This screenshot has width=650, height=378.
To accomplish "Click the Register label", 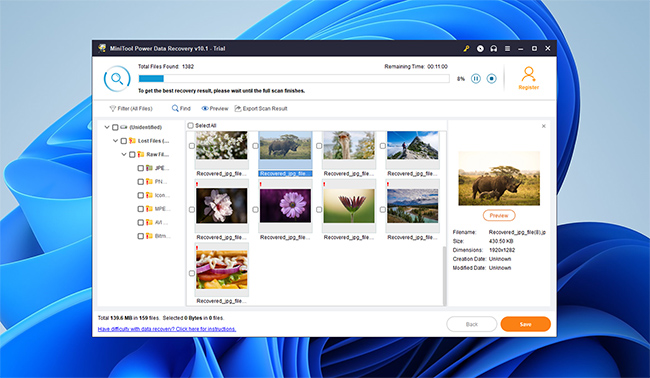I will point(529,87).
